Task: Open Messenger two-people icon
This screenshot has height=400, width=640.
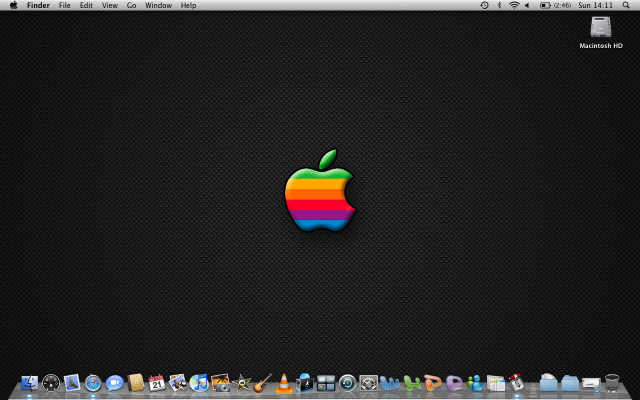Action: point(475,383)
